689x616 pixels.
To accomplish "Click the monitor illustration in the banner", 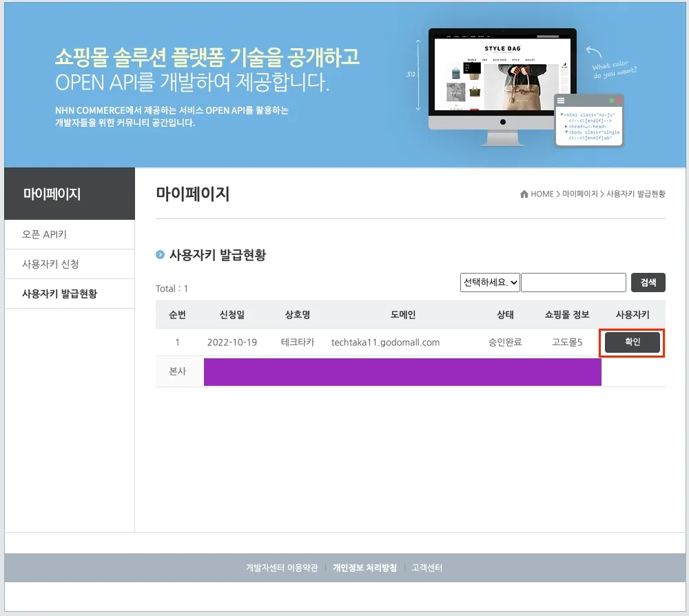I will pos(502,87).
